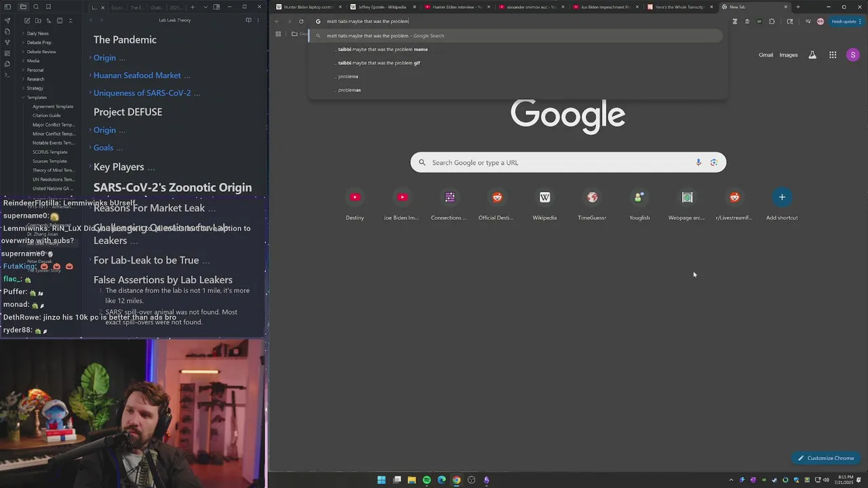Expand the Media folder
The image size is (868, 488).
33,61
